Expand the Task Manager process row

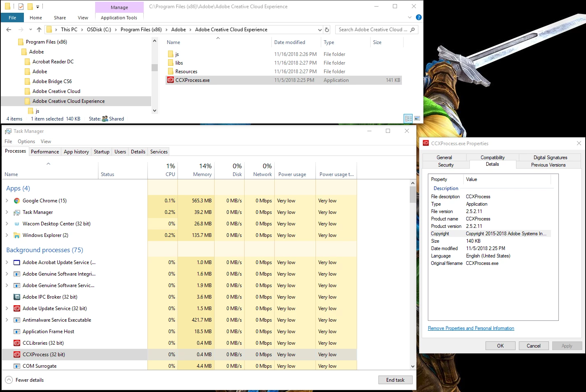point(7,212)
